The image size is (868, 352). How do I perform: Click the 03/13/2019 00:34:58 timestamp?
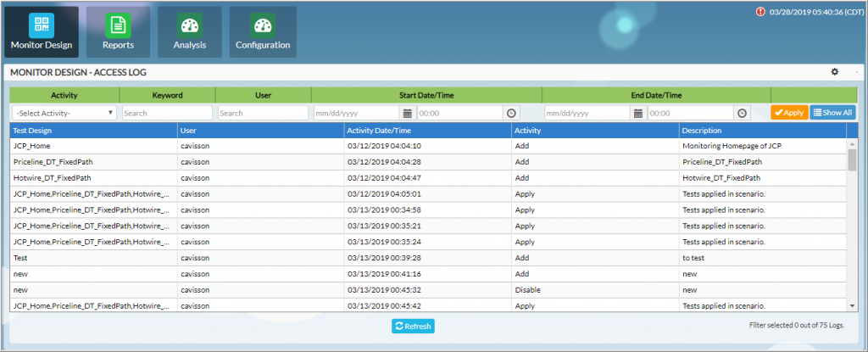(384, 210)
